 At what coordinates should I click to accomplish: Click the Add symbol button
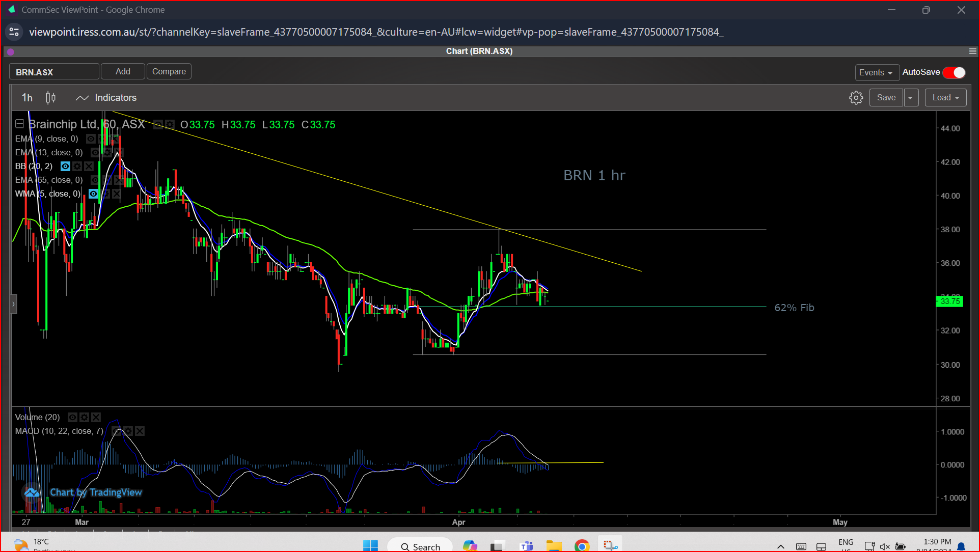click(x=123, y=71)
